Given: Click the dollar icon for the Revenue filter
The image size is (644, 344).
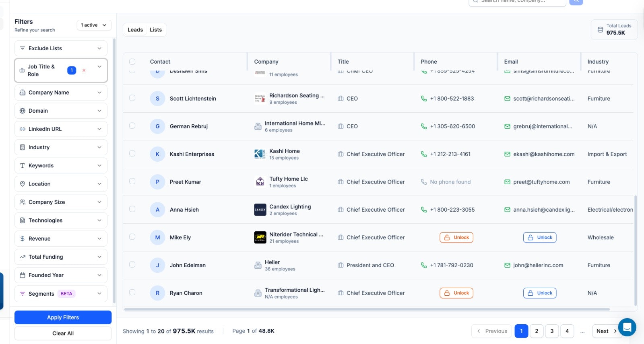Looking at the screenshot, I should (x=23, y=239).
